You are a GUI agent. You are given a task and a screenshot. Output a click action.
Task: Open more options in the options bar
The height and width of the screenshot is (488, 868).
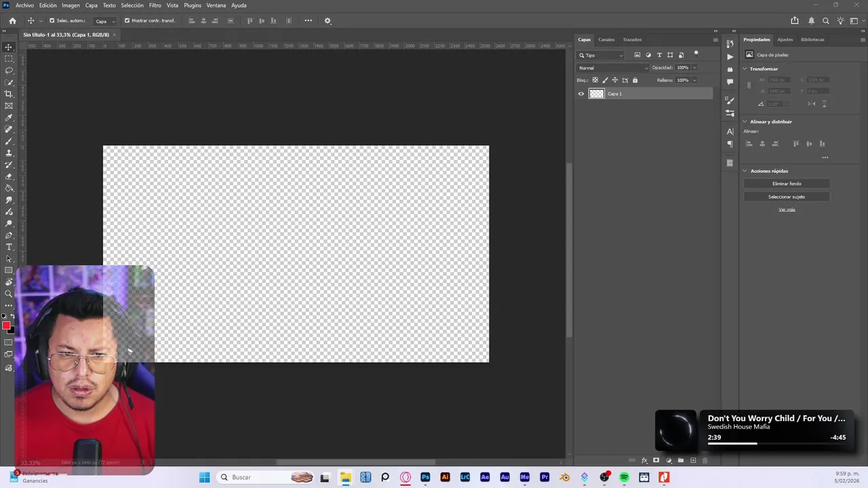coord(308,21)
